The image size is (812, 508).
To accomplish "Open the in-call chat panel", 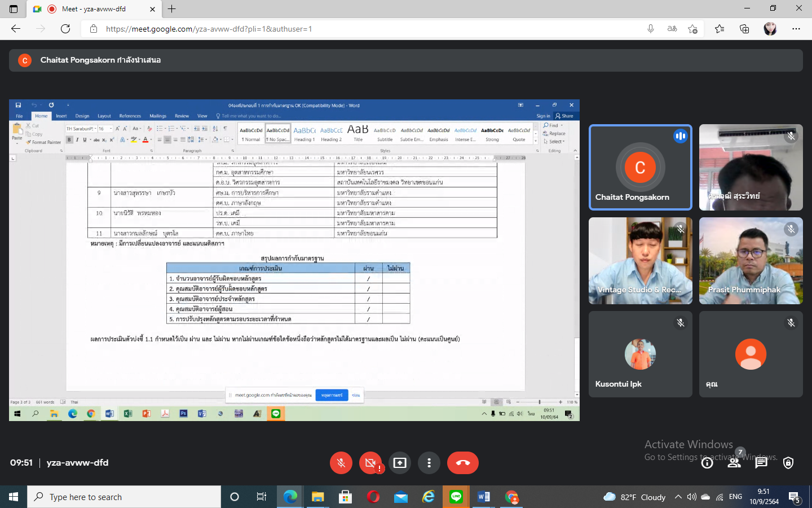I will pyautogui.click(x=761, y=463).
